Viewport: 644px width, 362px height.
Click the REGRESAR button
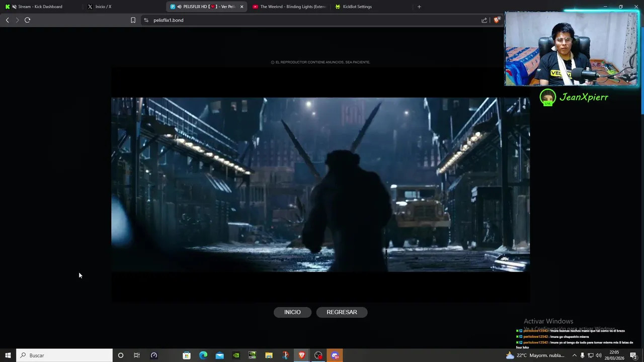pos(342,312)
